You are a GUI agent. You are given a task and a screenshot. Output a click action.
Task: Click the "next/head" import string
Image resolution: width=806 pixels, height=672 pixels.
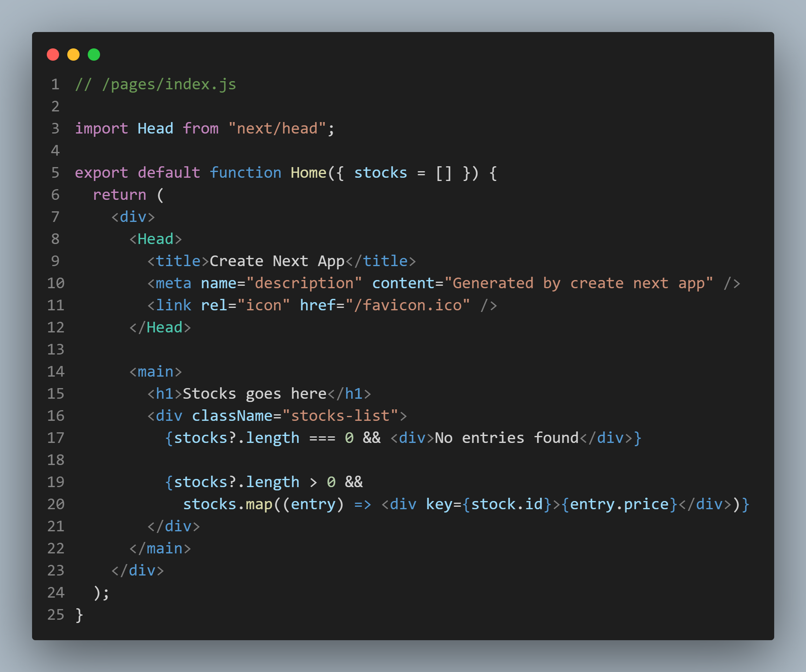(x=277, y=129)
